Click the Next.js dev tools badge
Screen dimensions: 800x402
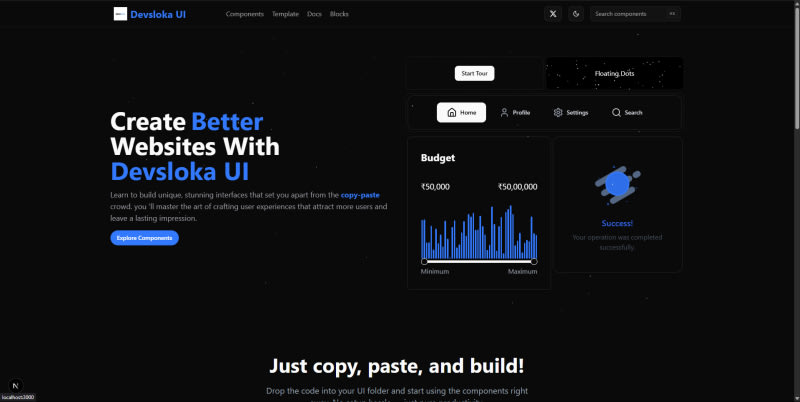[15, 385]
